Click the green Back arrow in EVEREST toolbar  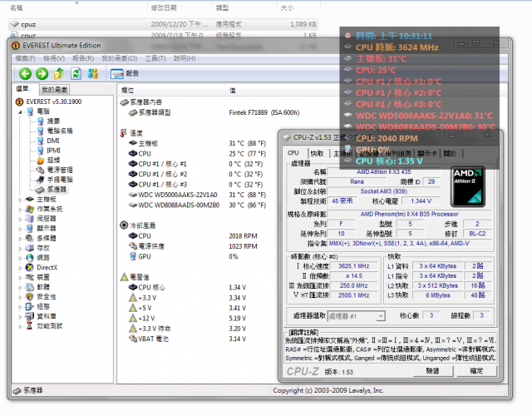[x=25, y=74]
